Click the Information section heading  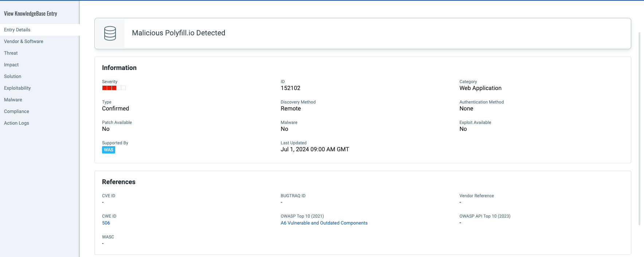tap(119, 68)
